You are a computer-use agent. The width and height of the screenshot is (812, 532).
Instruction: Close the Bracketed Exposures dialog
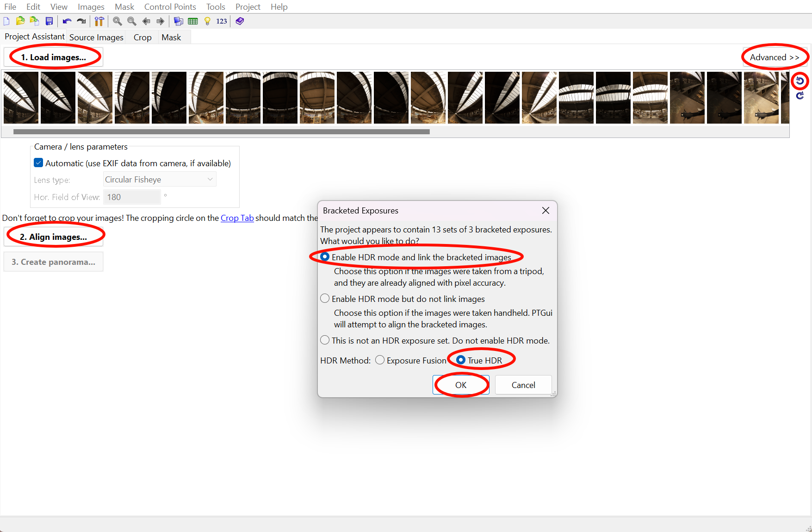pos(545,211)
